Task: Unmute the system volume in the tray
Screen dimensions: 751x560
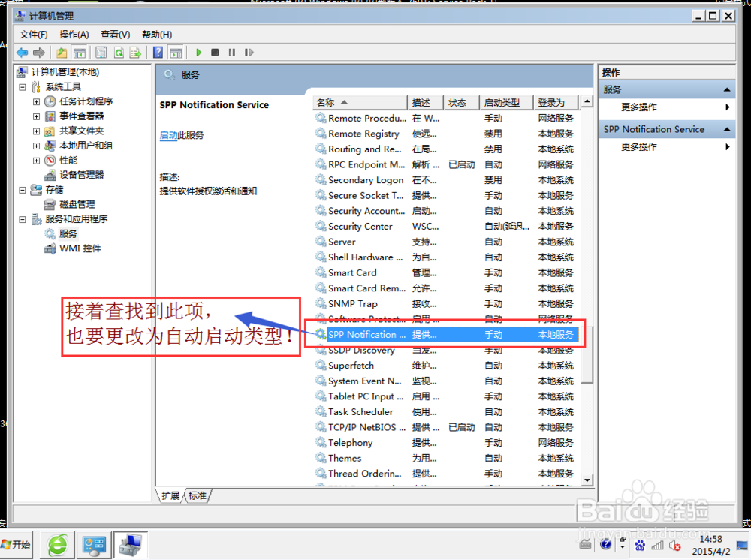Action: click(x=674, y=546)
